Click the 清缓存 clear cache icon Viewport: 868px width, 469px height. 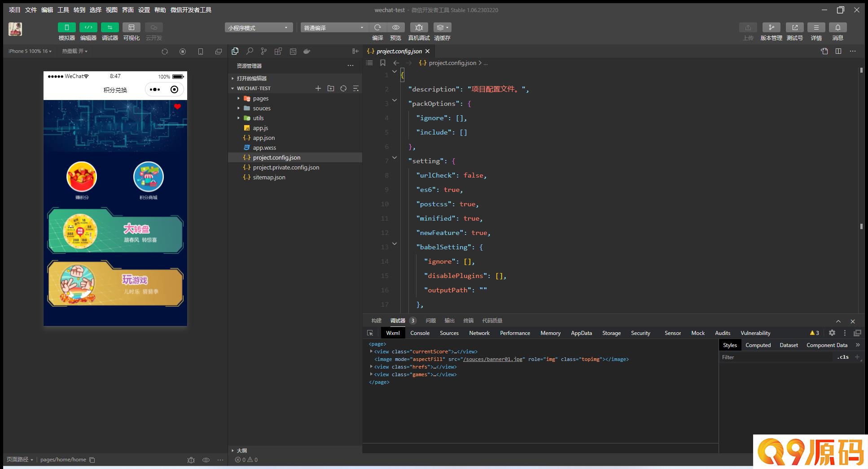[x=442, y=27]
